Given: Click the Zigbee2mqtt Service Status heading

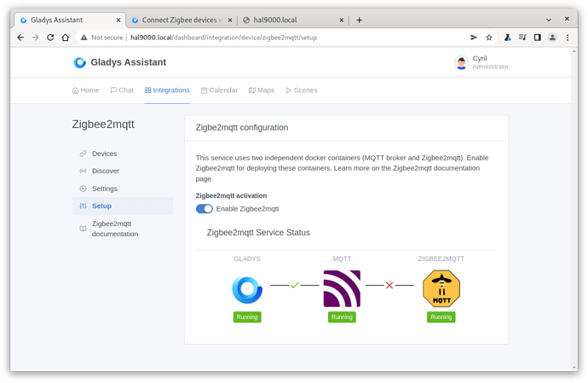Looking at the screenshot, I should pyautogui.click(x=258, y=232).
